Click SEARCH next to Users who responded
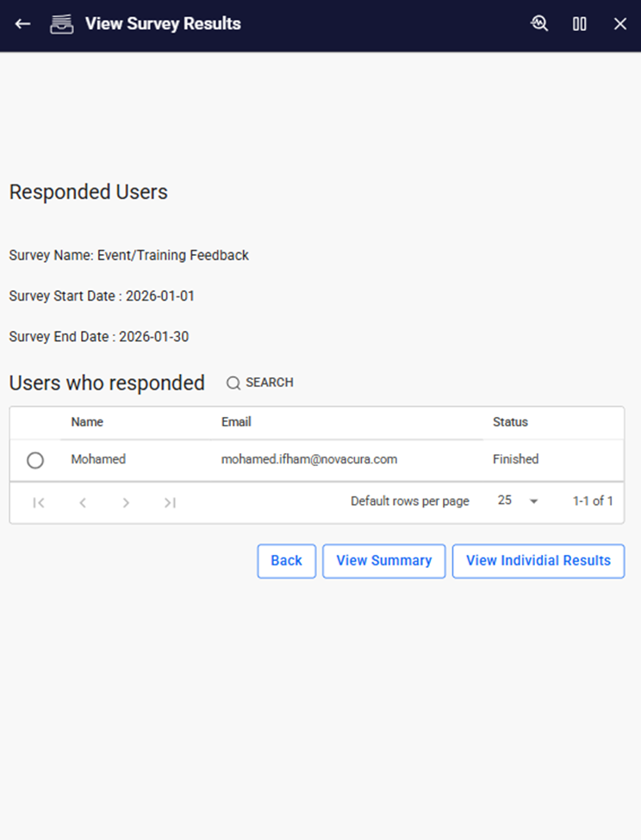The width and height of the screenshot is (641, 840). coord(260,383)
